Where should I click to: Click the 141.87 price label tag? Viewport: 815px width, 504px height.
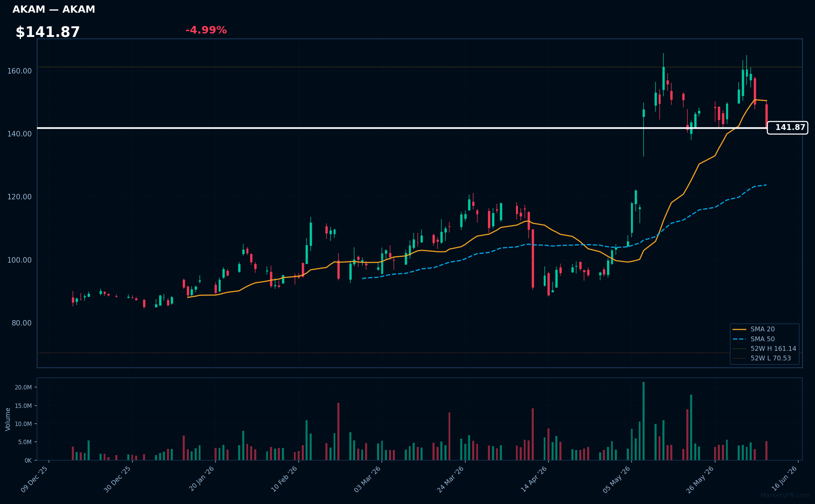pos(787,128)
